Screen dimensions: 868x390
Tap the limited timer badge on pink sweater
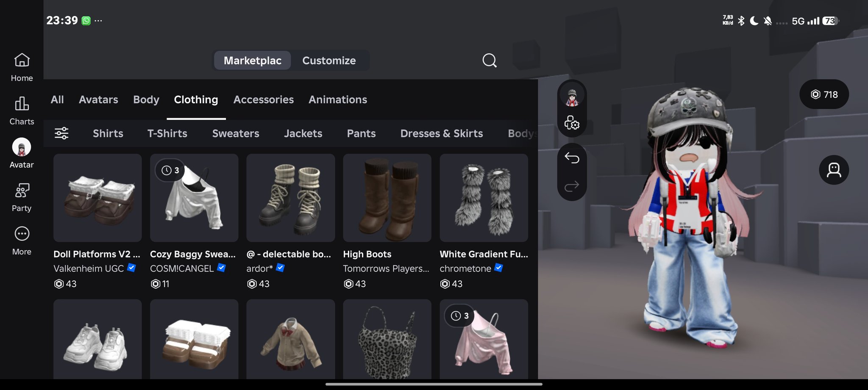click(459, 315)
